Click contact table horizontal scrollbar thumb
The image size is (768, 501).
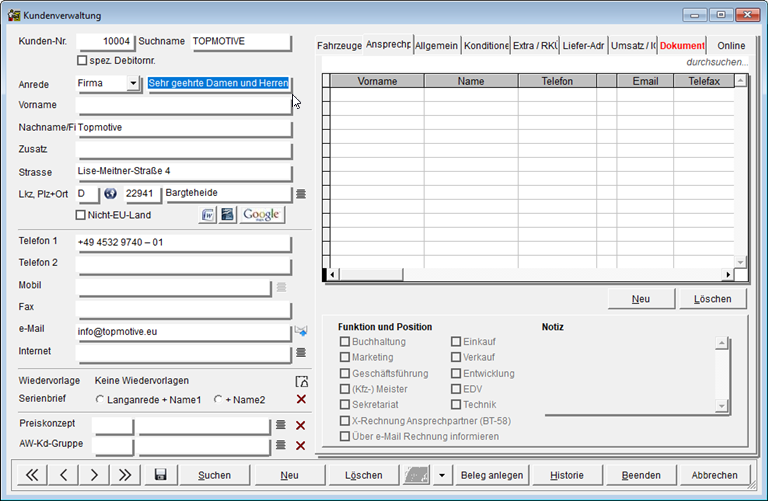pyautogui.click(x=370, y=274)
